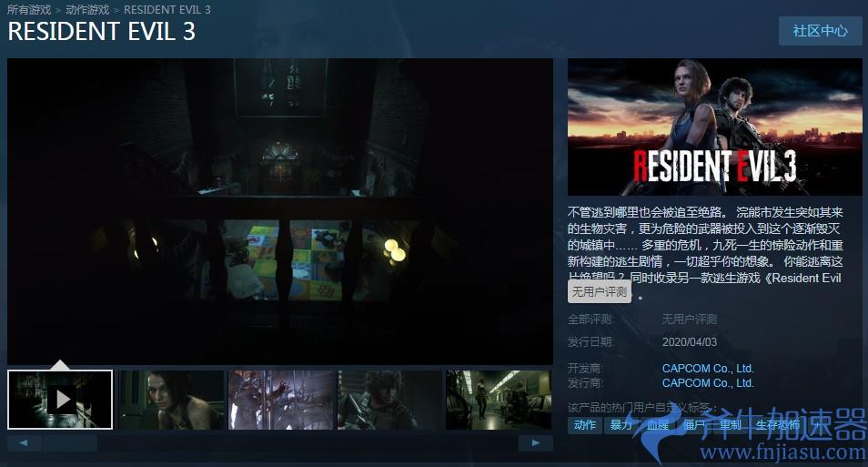The image size is (868, 467).
Task: Click the main dark video player area
Action: (x=280, y=211)
